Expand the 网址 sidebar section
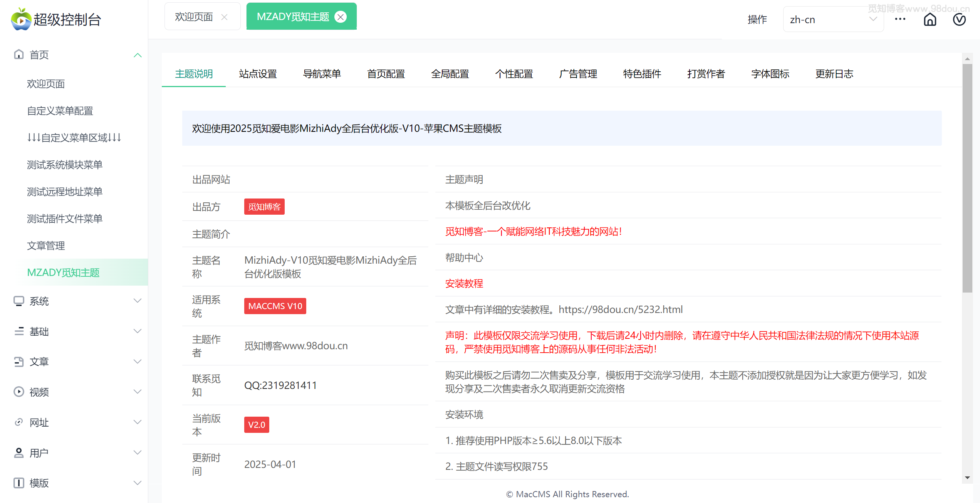980x503 pixels. coord(138,422)
